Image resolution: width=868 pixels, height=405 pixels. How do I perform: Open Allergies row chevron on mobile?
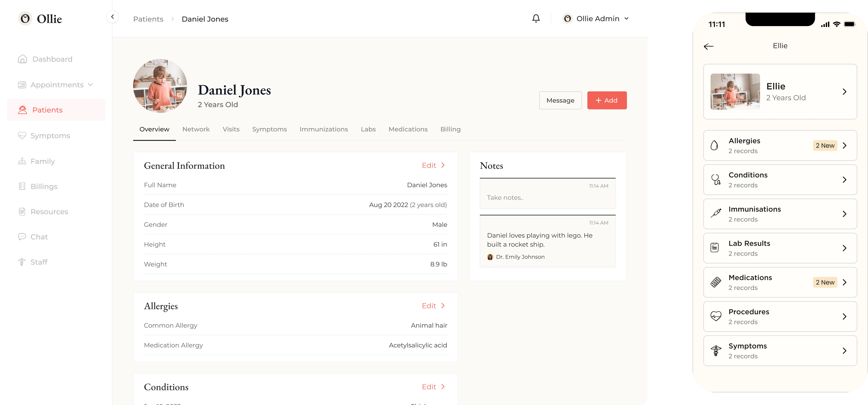(844, 146)
